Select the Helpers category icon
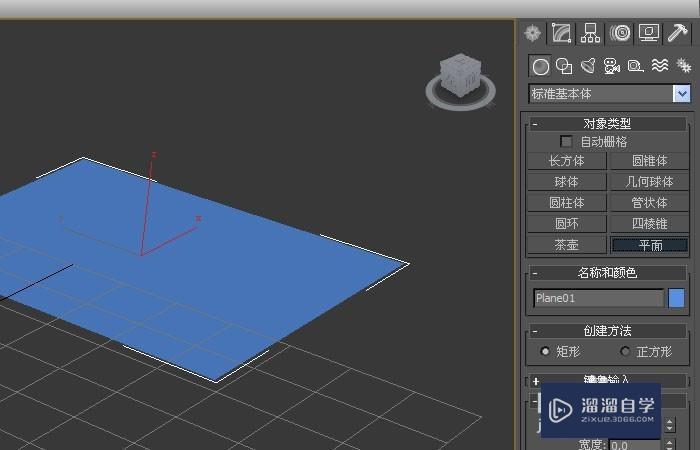Image resolution: width=700 pixels, height=450 pixels. [x=636, y=67]
